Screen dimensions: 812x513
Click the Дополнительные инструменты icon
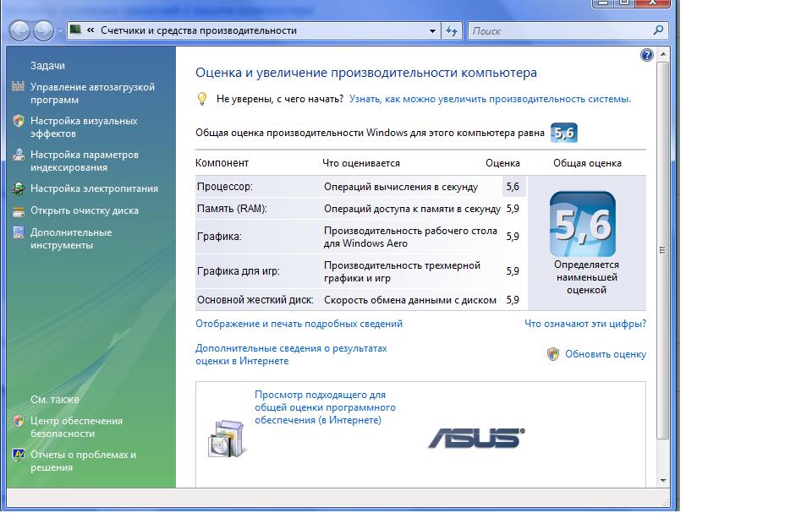coord(19,232)
